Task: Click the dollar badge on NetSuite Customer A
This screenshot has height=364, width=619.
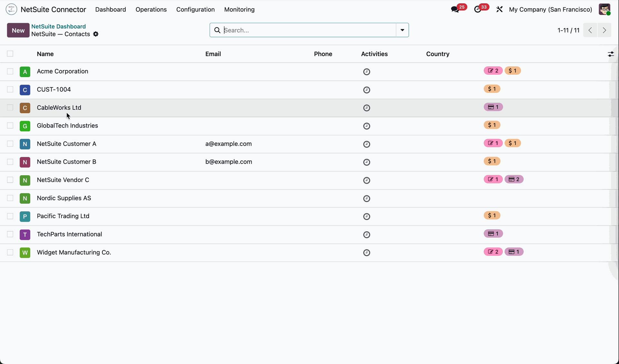Action: point(513,143)
